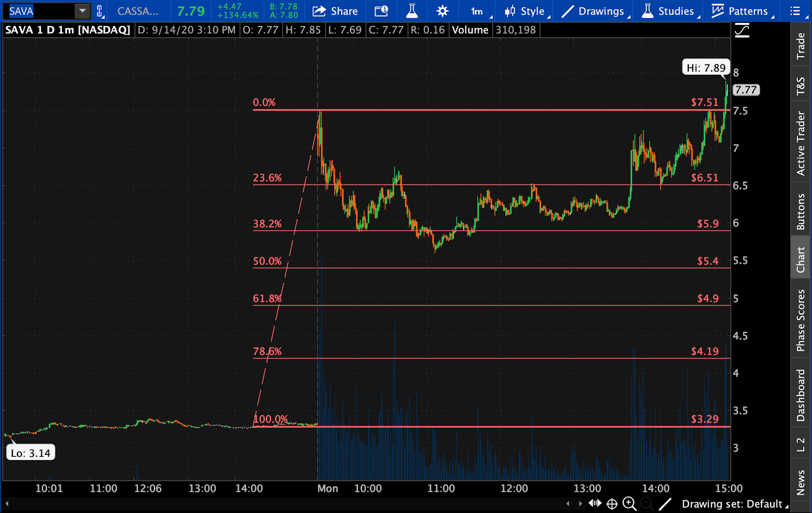Screen dimensions: 812x513
Task: Click the 100.0% Fibonacci level label
Action: pos(270,419)
